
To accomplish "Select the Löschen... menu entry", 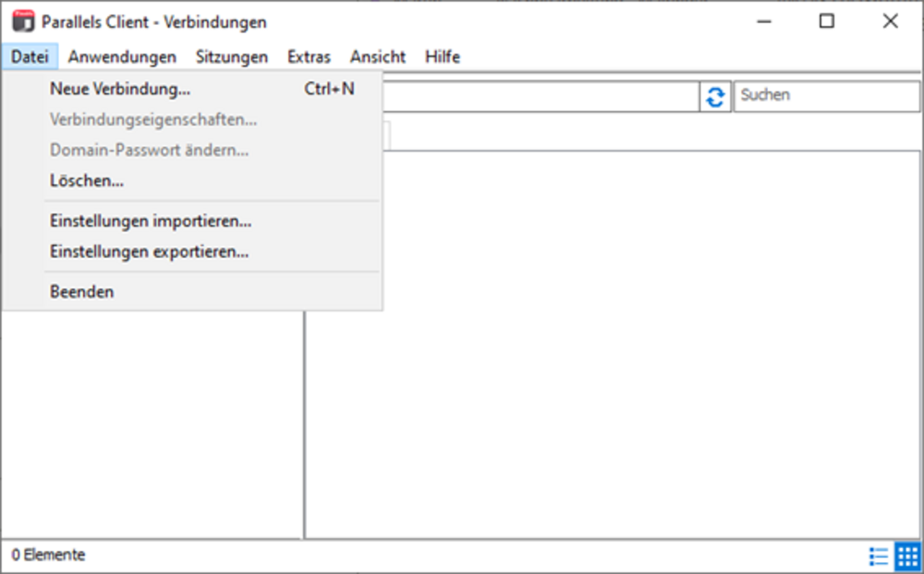I will tap(192, 180).
